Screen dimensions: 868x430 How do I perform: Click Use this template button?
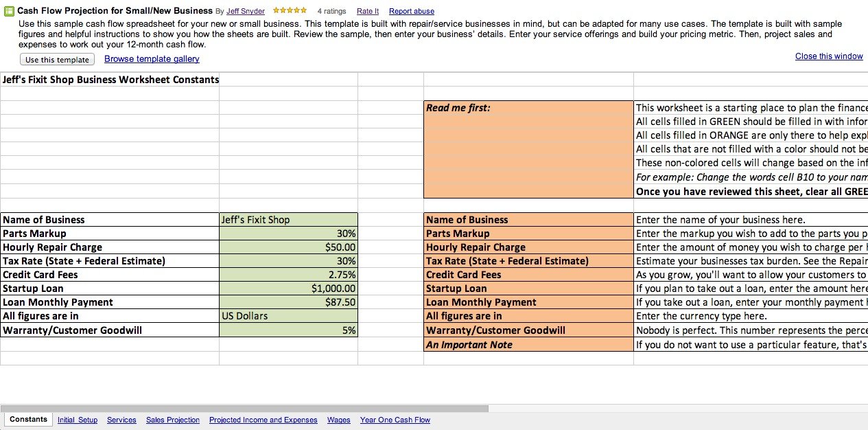tap(58, 60)
